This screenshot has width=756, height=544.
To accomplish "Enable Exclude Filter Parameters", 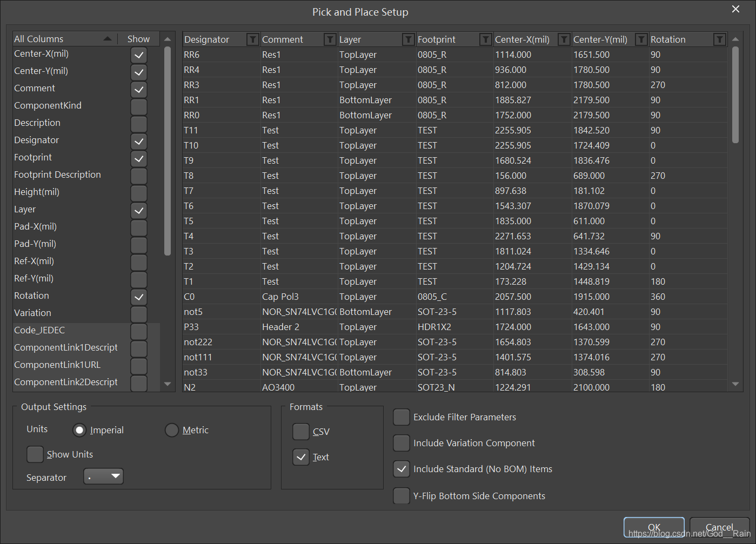I will coord(402,417).
